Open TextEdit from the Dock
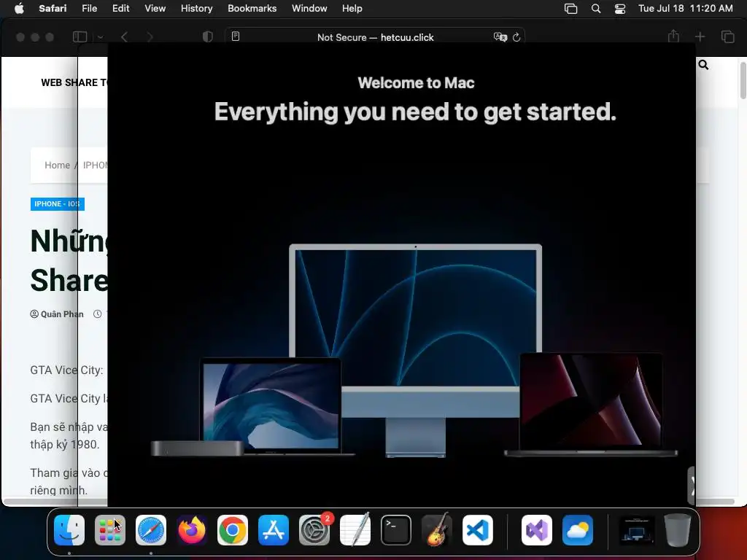This screenshot has height=560, width=747. pyautogui.click(x=355, y=530)
